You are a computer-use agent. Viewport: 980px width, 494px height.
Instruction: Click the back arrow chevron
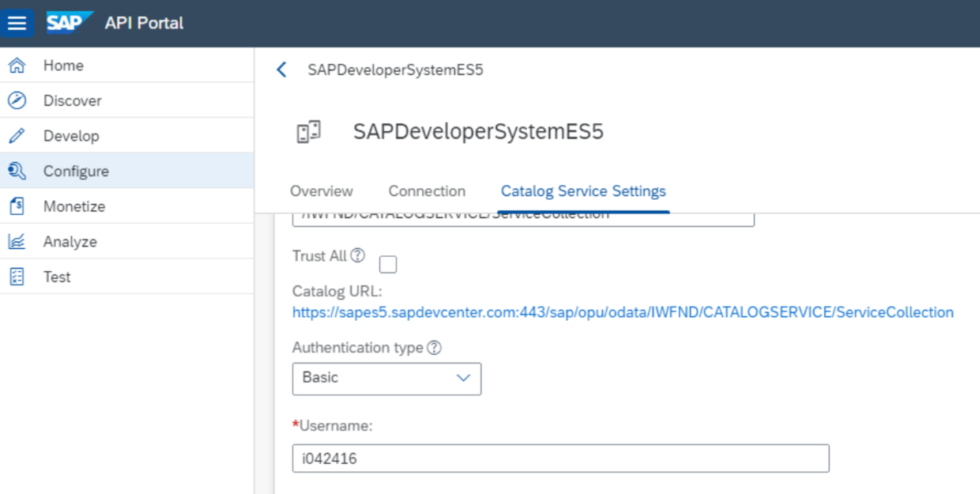281,70
